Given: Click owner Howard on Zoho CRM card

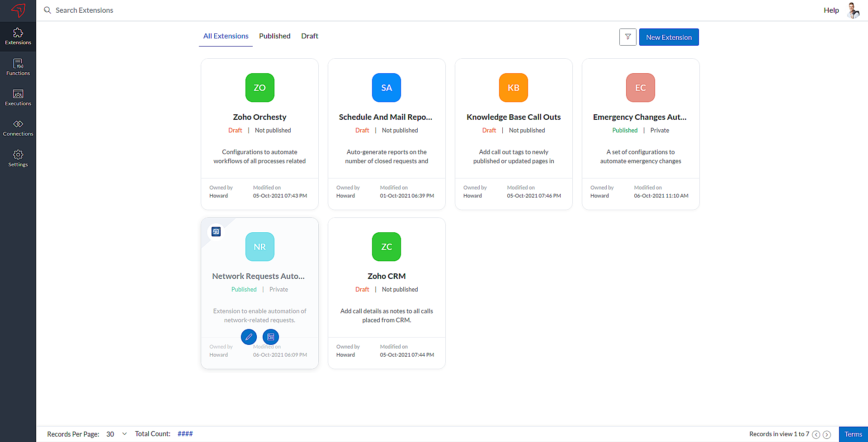Looking at the screenshot, I should pyautogui.click(x=345, y=355).
